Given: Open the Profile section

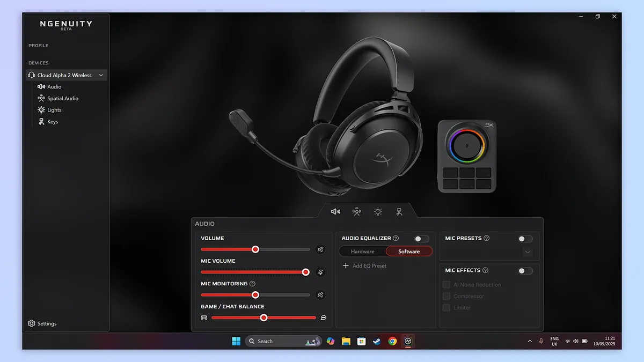Looking at the screenshot, I should coord(38,46).
